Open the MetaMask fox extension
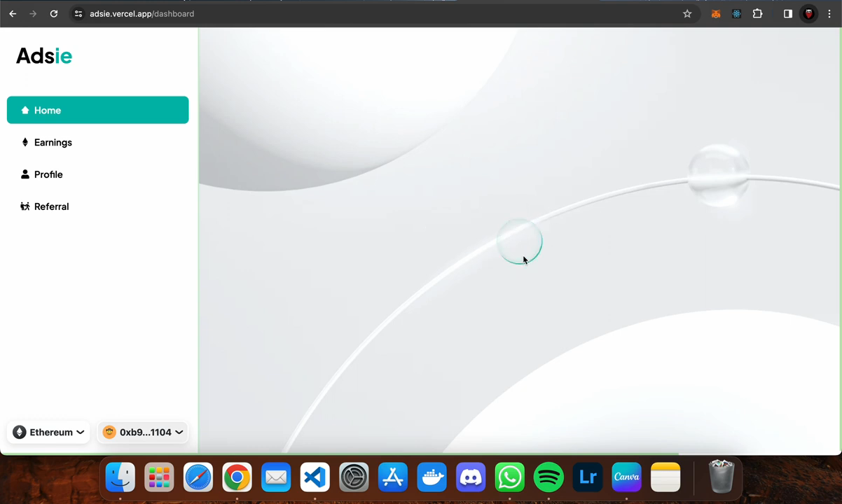The image size is (842, 504). 716,13
